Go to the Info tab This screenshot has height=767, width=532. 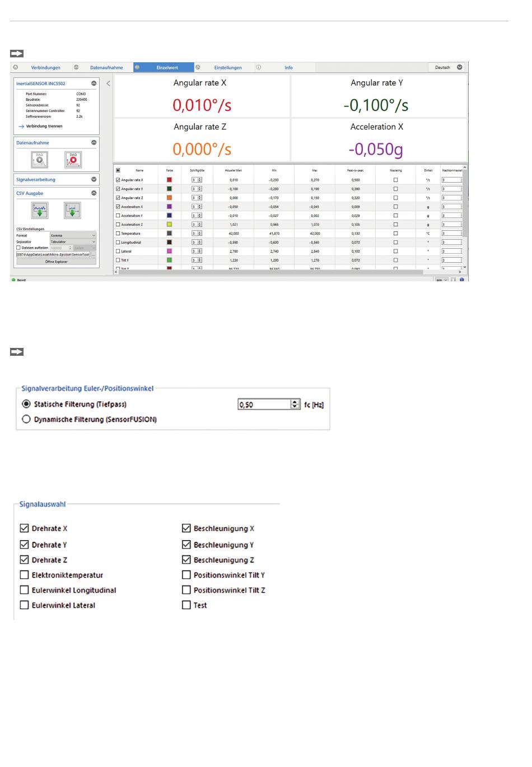pos(288,68)
